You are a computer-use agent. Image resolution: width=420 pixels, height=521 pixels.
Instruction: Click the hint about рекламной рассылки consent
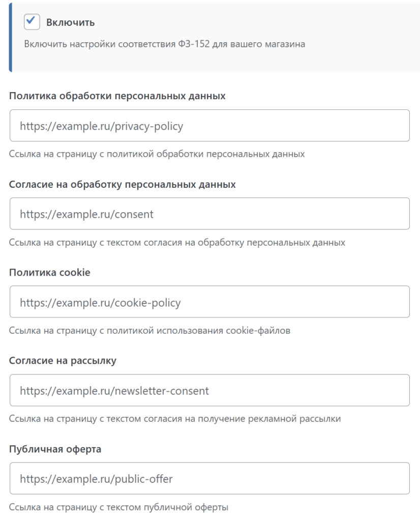click(x=175, y=419)
